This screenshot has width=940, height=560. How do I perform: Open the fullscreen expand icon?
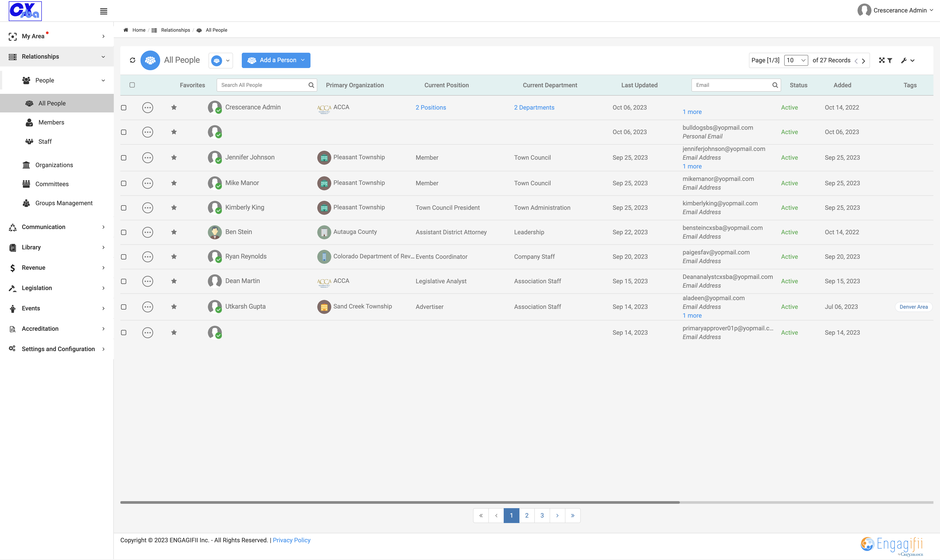point(882,60)
